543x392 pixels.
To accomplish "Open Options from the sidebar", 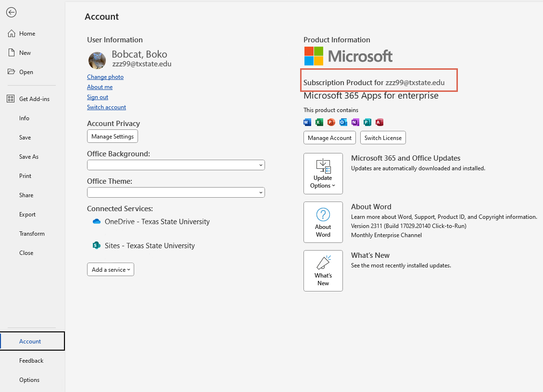I will [x=29, y=379].
